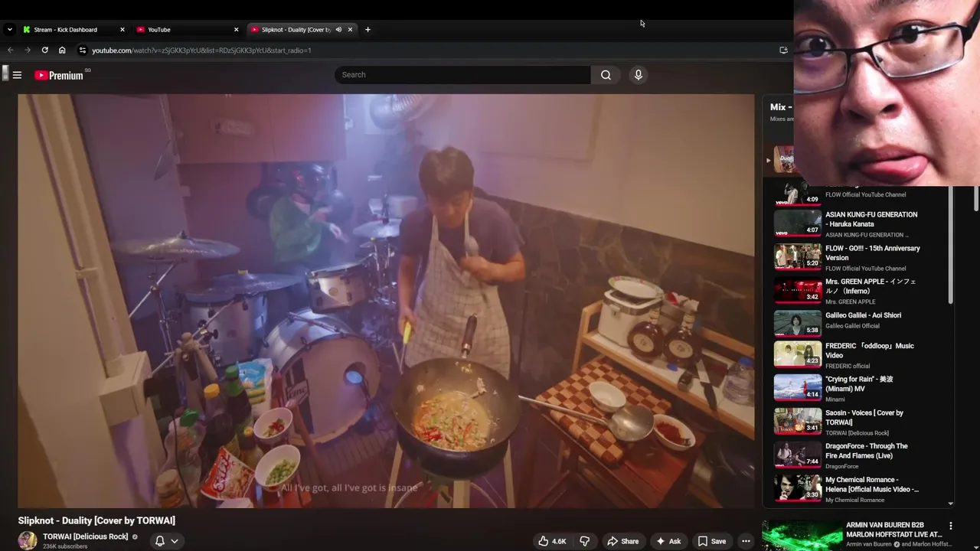Click the 5:20 FLOW GO!!! thumbnail
This screenshot has width=980, height=551.
(797, 257)
